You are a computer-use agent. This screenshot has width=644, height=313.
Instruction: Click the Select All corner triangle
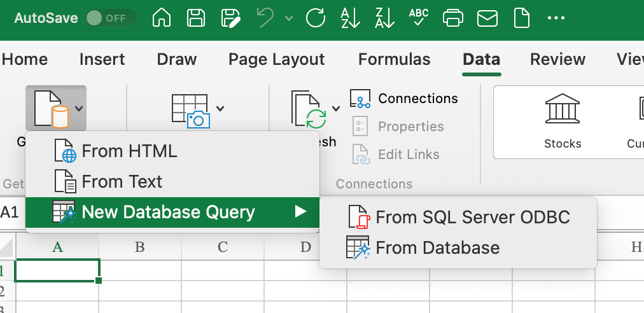pyautogui.click(x=7, y=247)
